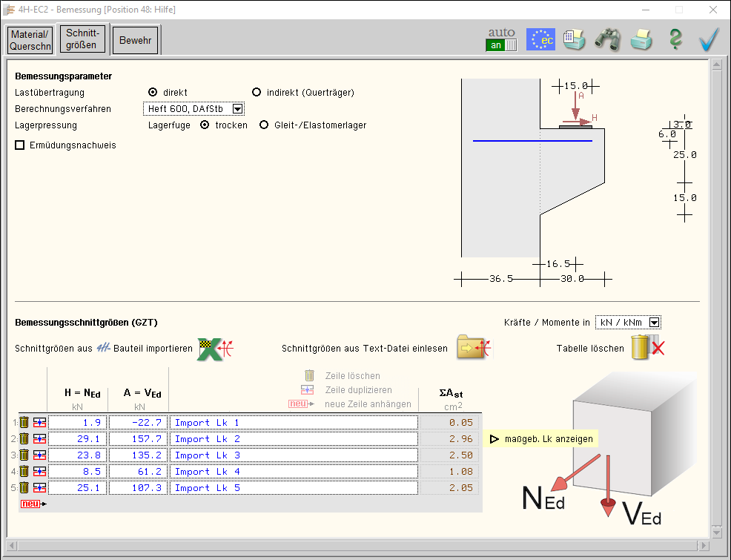
Task: Select Gleit-/Elastomerlager radio option
Action: 264,125
